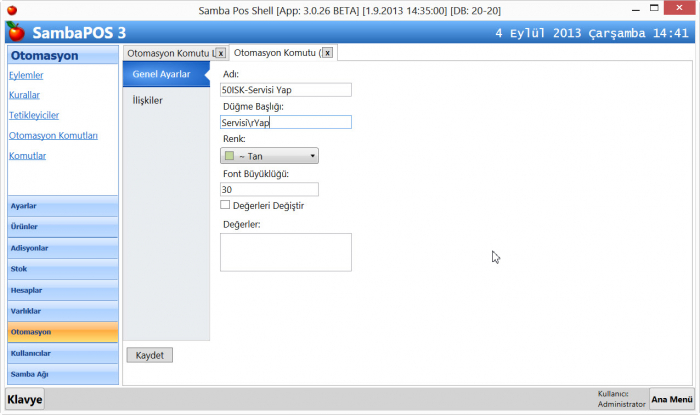Click the Tan color swatch
The image size is (700, 415).
(229, 156)
